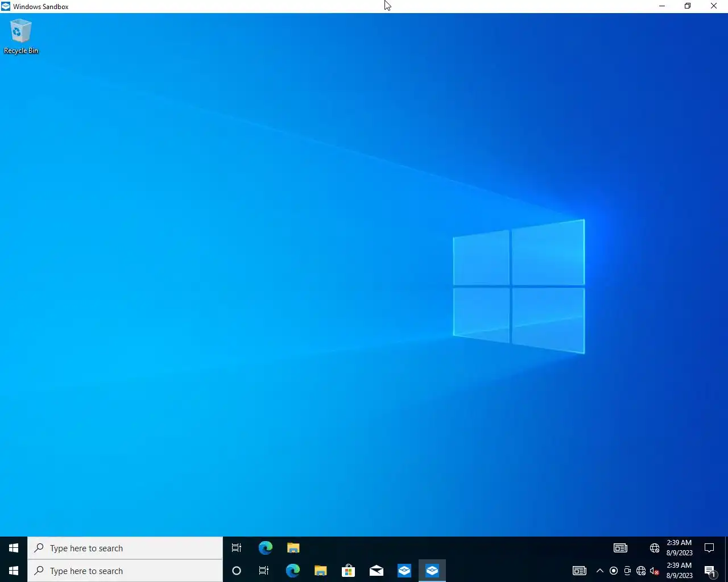Open the host clock on bottom taskbar

point(679,571)
